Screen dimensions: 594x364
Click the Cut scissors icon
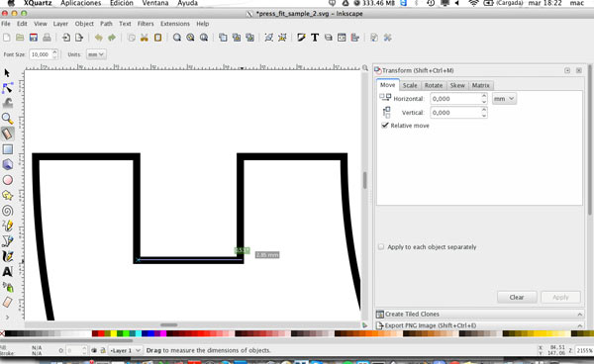click(x=145, y=38)
